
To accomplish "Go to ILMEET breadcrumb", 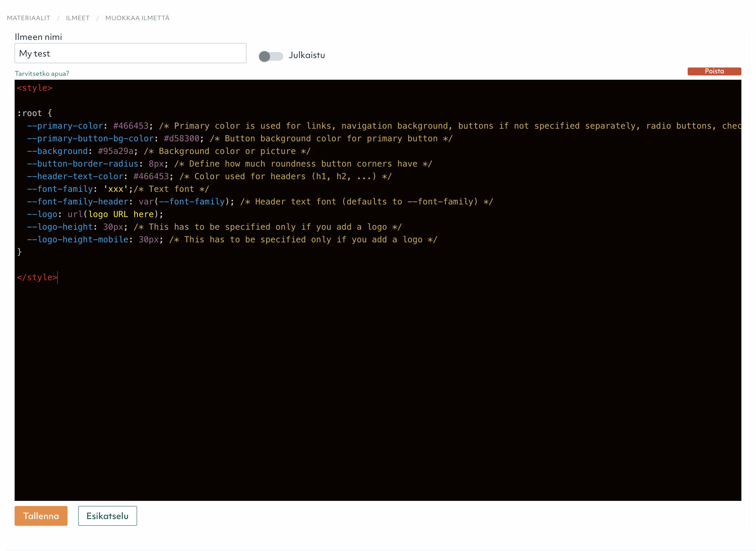I will click(78, 18).
